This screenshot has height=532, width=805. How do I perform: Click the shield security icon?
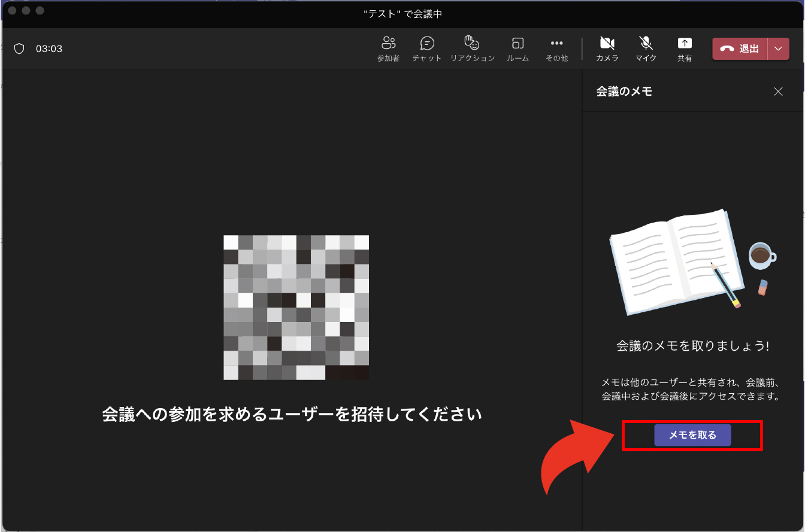(x=19, y=49)
